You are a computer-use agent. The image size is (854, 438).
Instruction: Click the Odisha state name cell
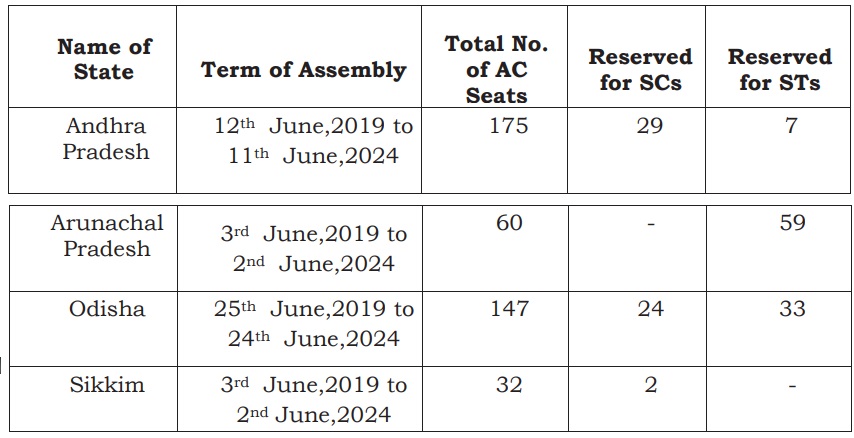tap(106, 309)
